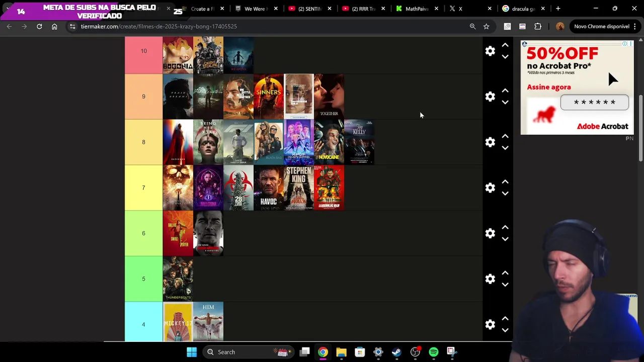Open settings gear for tier 10

[x=490, y=51]
